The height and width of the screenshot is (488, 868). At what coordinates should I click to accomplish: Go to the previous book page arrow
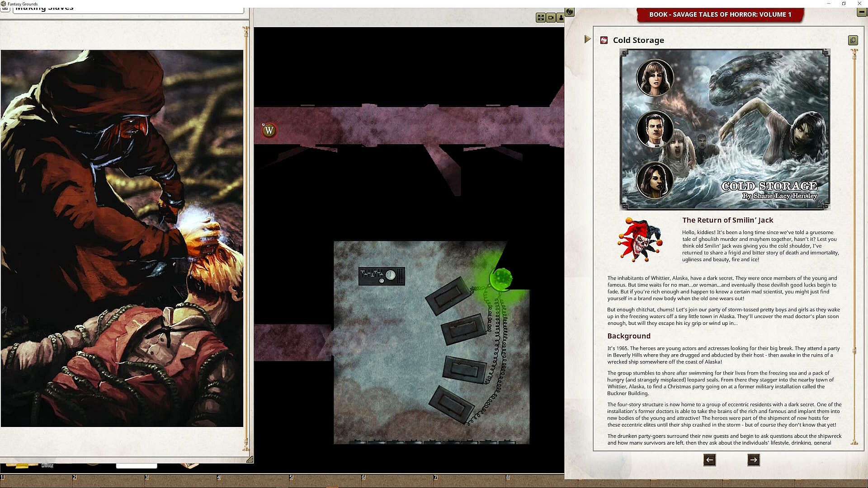pyautogui.click(x=709, y=460)
